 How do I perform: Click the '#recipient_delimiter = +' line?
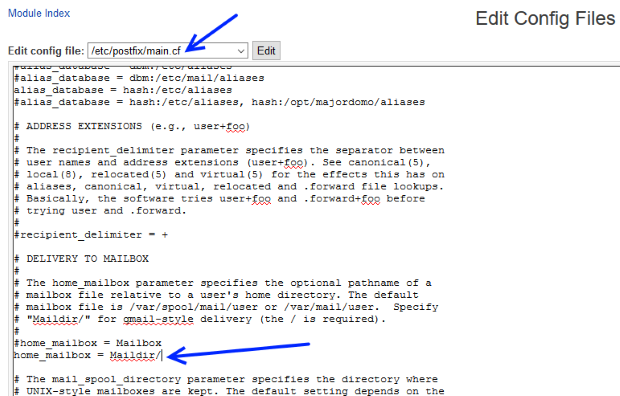pyautogui.click(x=91, y=235)
